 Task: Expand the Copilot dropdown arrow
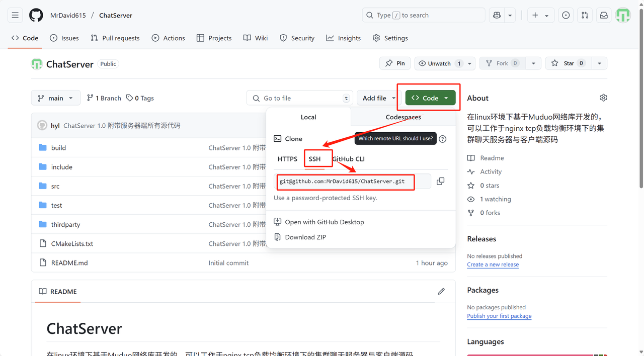tap(510, 15)
